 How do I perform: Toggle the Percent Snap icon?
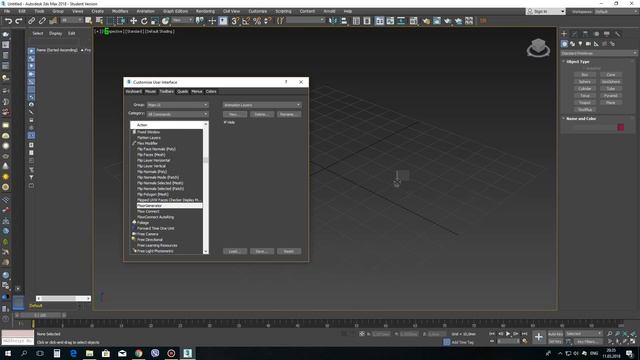click(257, 20)
